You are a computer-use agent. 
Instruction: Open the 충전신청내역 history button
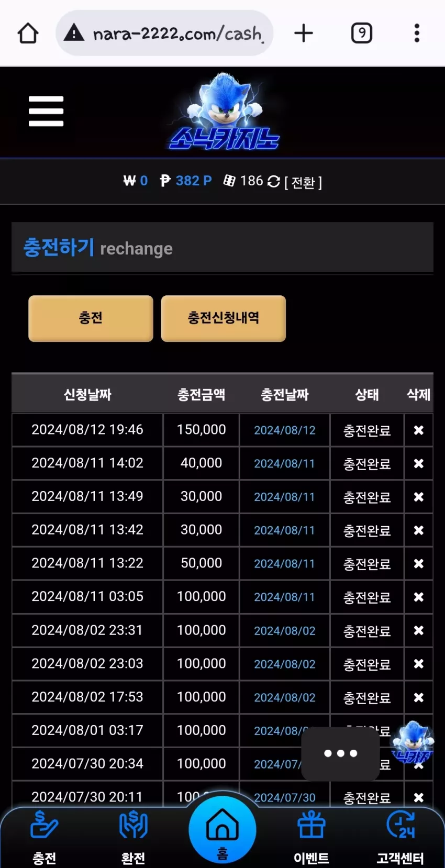coord(224,318)
